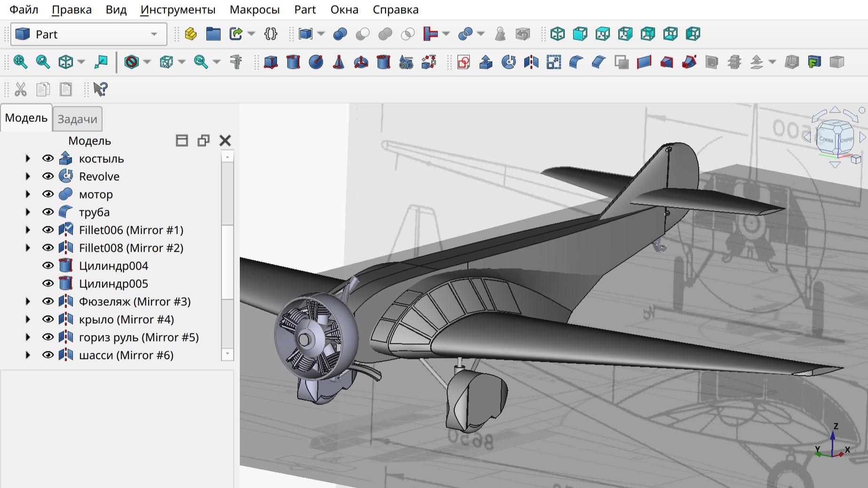The image size is (868, 488).
Task: Click the Fit all view icon
Action: [x=20, y=62]
